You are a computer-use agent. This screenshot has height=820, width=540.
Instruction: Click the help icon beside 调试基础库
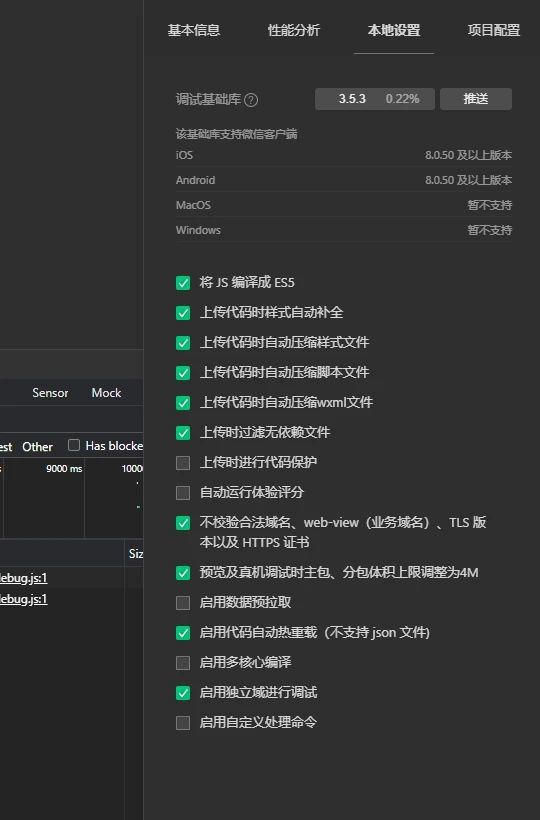251,99
